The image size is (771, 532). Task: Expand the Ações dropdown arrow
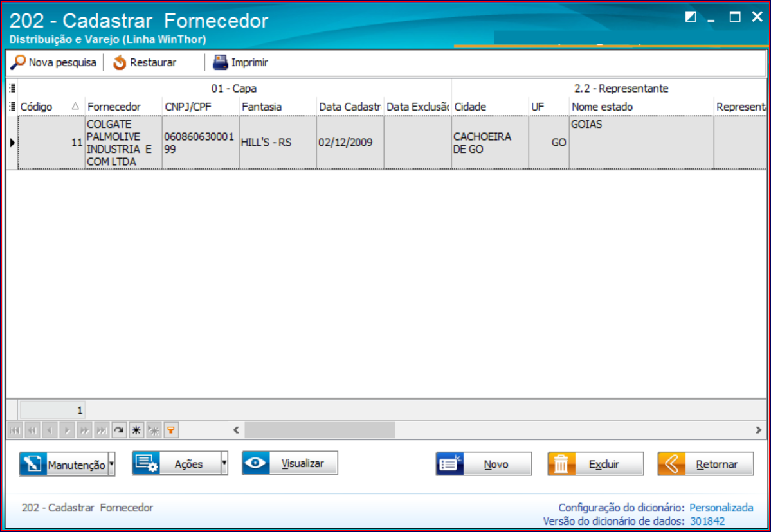pyautogui.click(x=224, y=463)
